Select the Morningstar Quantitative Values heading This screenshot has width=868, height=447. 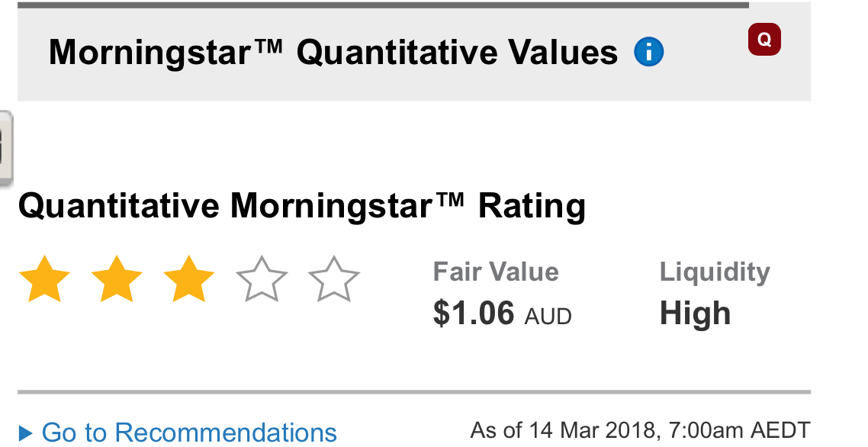click(333, 53)
